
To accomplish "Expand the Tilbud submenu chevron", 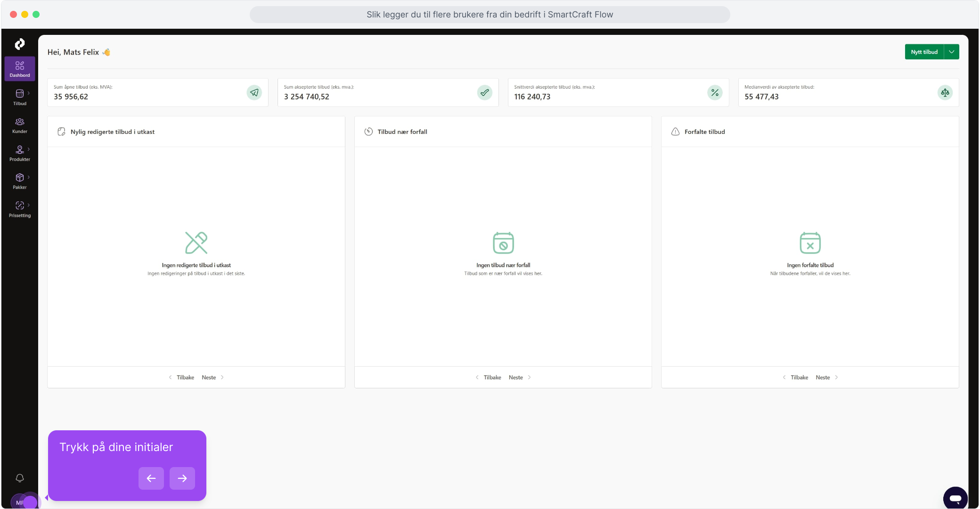I will point(29,93).
